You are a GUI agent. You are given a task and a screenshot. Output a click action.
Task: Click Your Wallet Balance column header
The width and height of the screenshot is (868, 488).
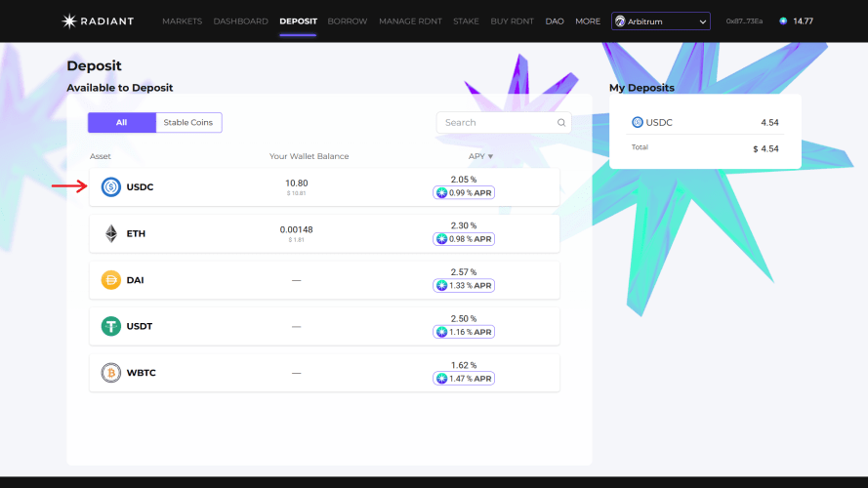[x=309, y=156]
